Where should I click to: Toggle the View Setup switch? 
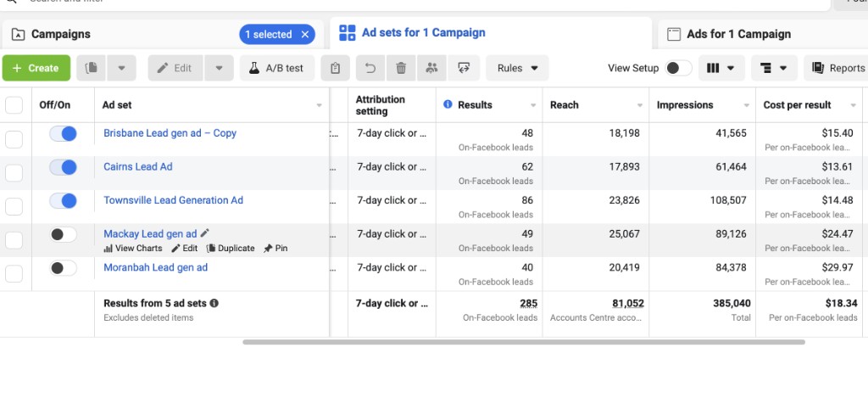pos(678,68)
